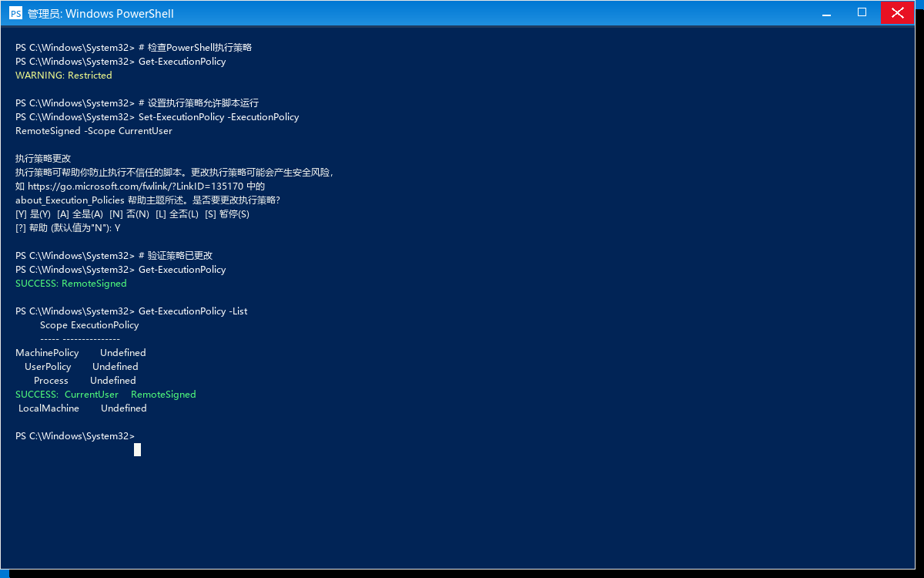The image size is (924, 578).
Task: Click the LocalMachine row
Action: (x=82, y=408)
